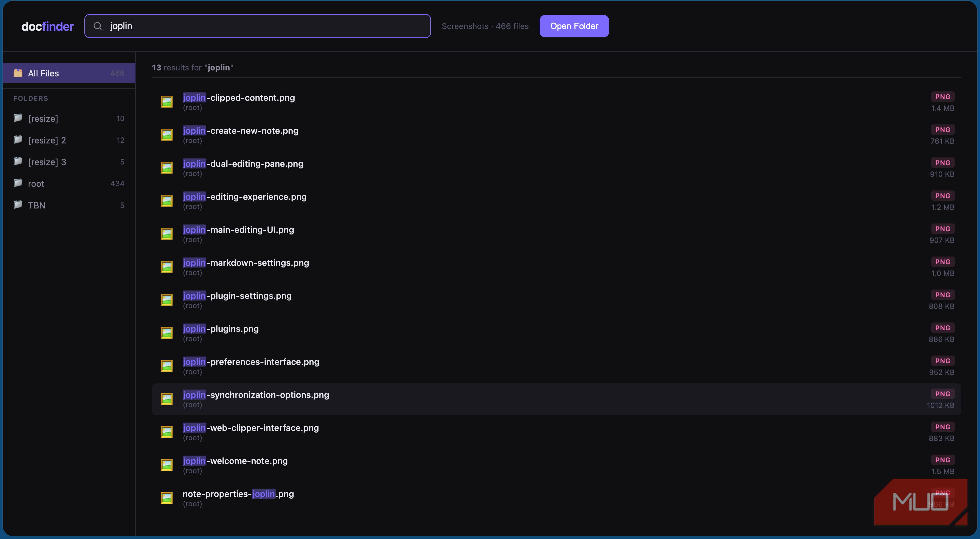
Task: Click the 761 KB size label
Action: (x=942, y=141)
